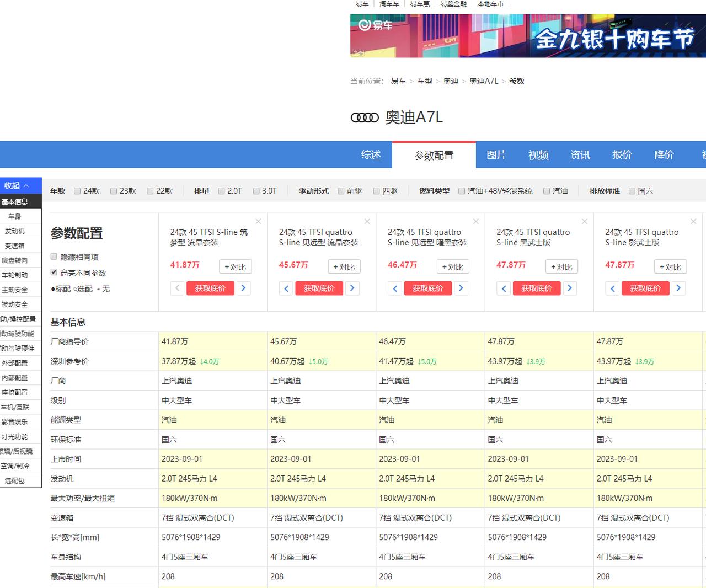Click next arrow under 46.47万 model
Viewport: 706px width, 588px height.
(461, 288)
